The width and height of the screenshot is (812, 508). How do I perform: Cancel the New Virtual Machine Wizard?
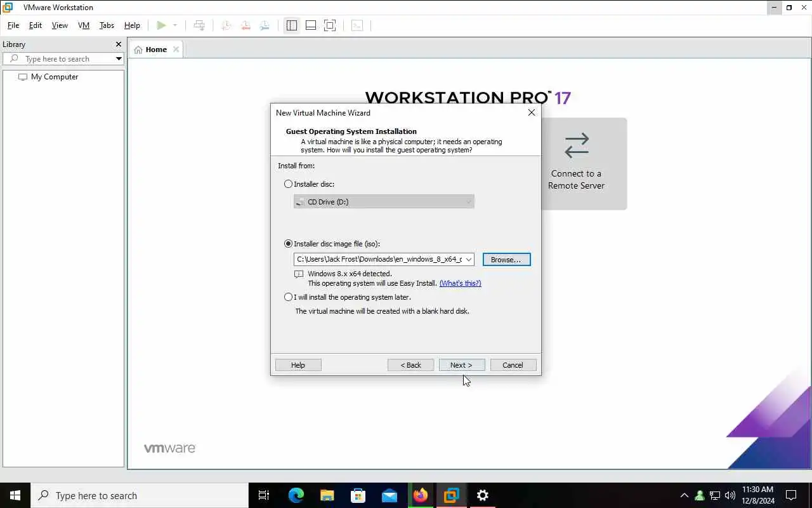coord(513,365)
